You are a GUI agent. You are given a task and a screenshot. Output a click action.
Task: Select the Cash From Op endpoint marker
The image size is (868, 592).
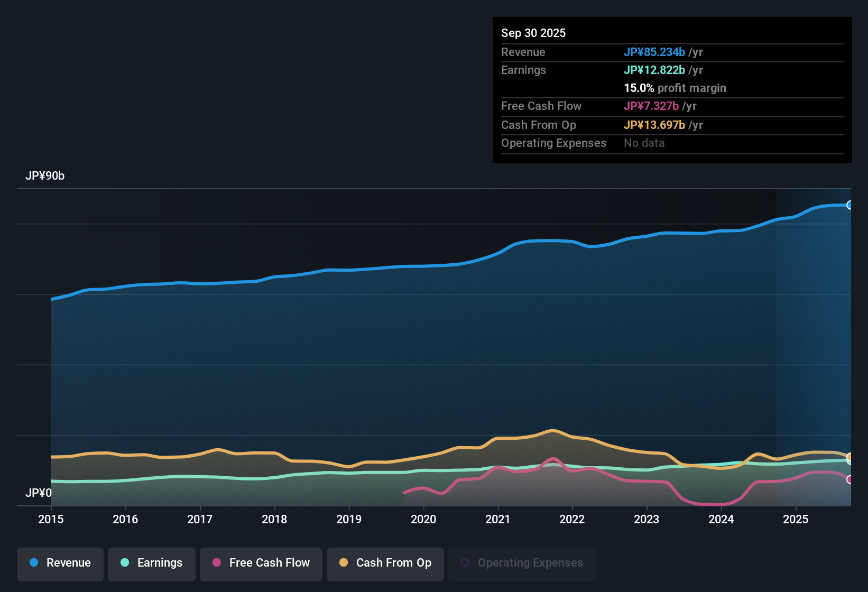(x=850, y=458)
